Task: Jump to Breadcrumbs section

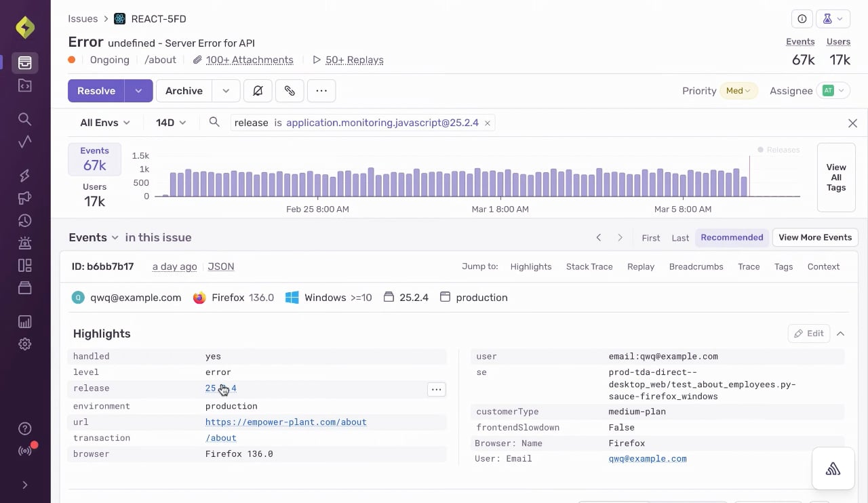Action: click(x=696, y=266)
